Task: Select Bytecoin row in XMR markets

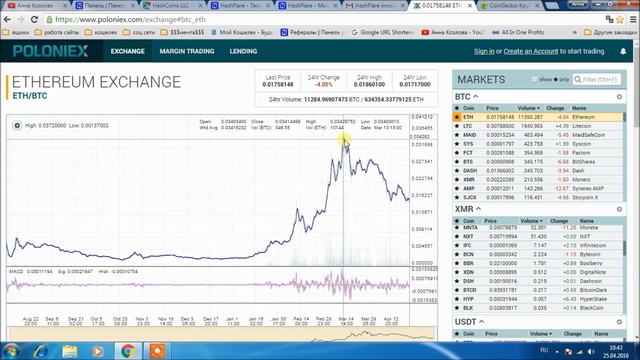Action: pos(538,254)
